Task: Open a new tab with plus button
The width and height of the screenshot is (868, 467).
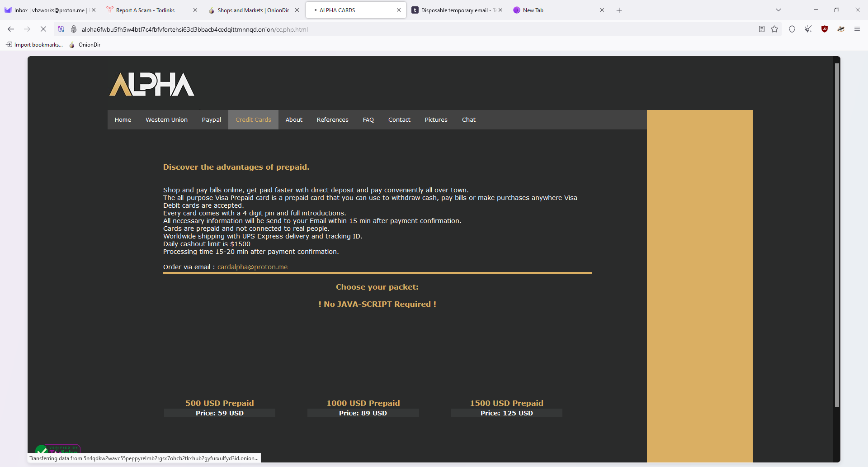Action: (x=619, y=10)
